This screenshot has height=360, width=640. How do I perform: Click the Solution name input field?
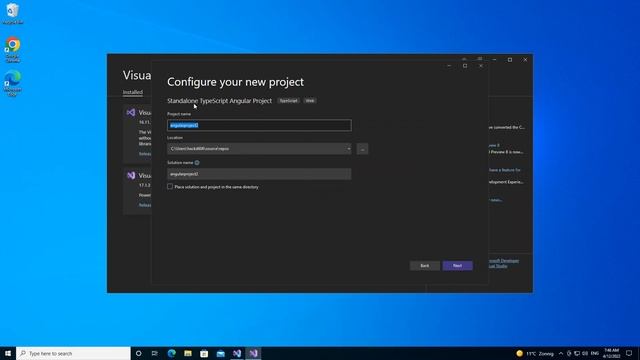[259, 174]
